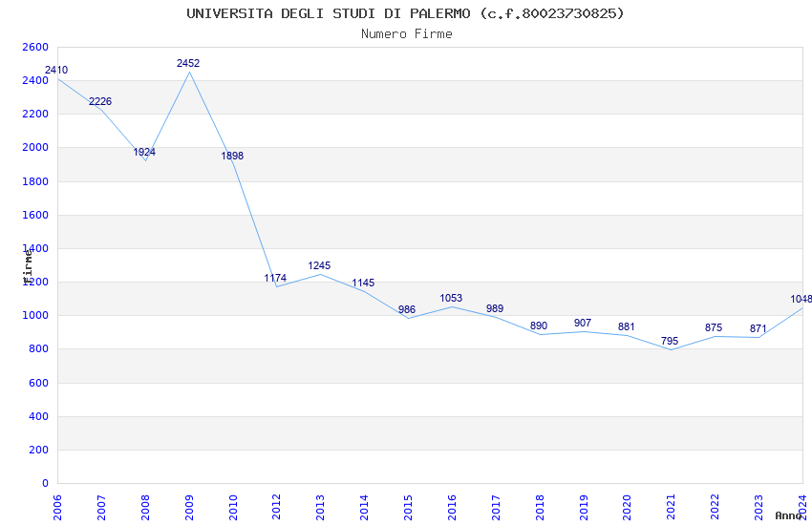Select data label 1924
The height and width of the screenshot is (525, 812).
point(144,152)
